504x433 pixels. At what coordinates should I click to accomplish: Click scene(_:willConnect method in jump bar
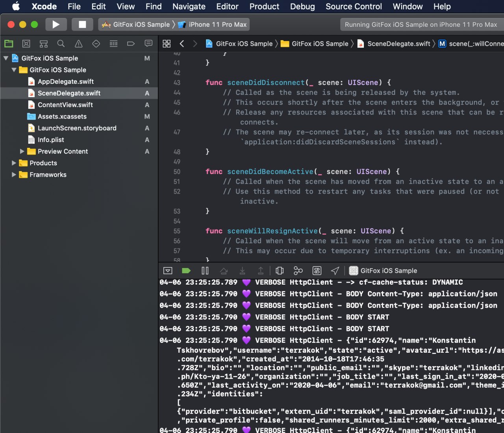click(x=471, y=44)
